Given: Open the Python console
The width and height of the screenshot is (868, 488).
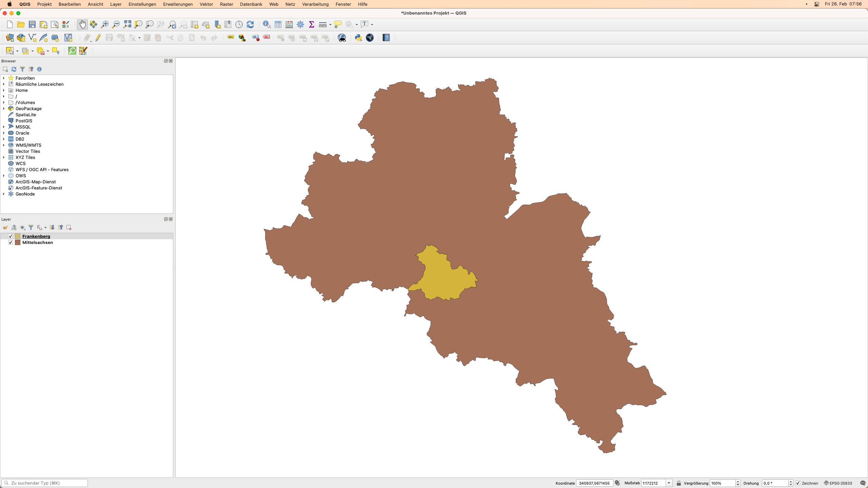Looking at the screenshot, I should click(358, 38).
